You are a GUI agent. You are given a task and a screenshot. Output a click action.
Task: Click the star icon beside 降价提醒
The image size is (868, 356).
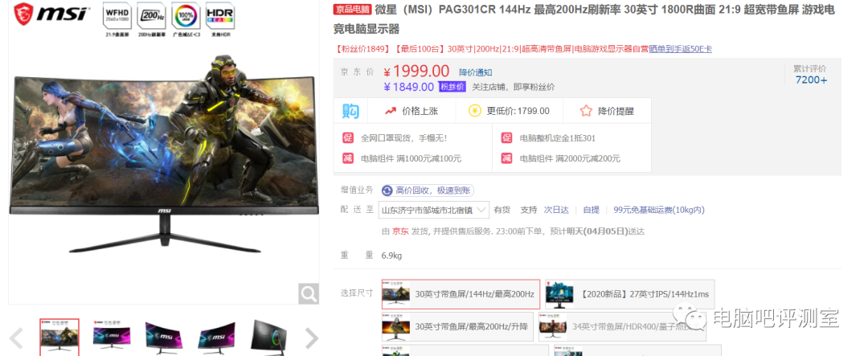[586, 111]
